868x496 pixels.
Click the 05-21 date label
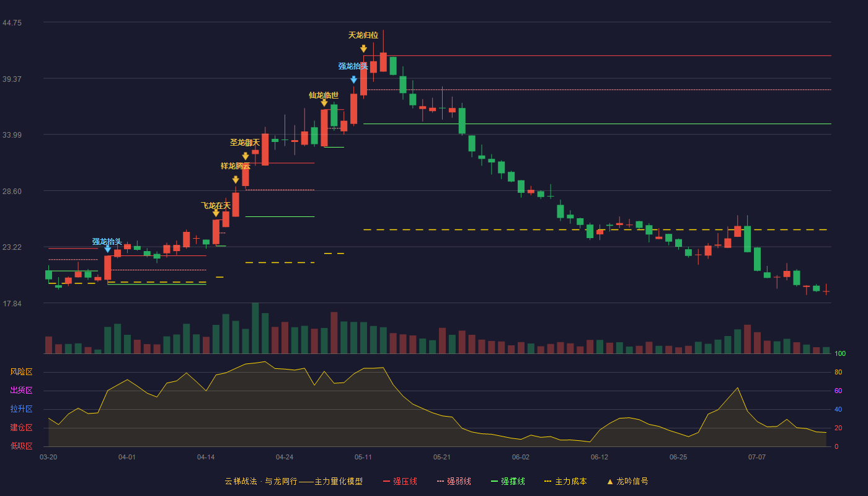(x=442, y=457)
